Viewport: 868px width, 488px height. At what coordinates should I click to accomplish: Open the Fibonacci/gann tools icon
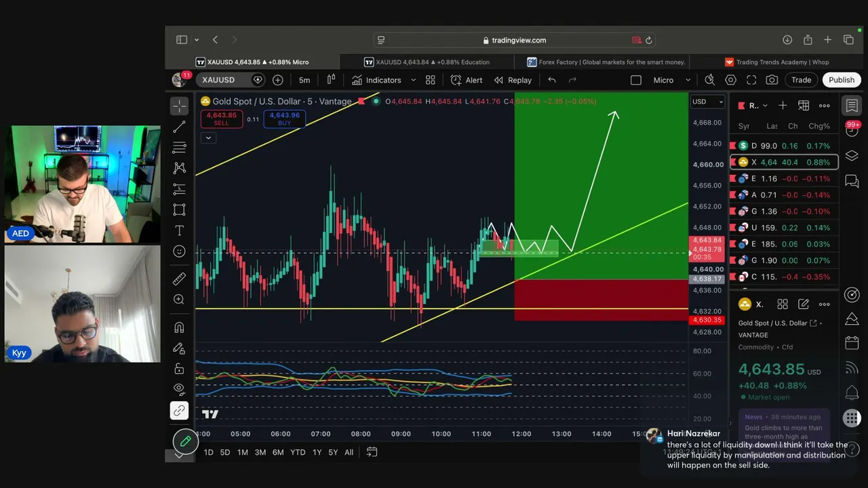179,147
